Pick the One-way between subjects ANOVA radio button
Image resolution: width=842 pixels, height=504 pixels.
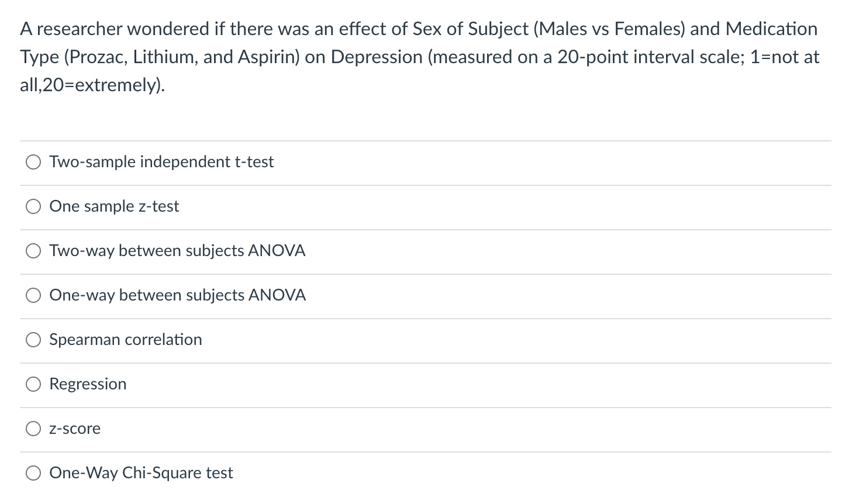pos(33,295)
